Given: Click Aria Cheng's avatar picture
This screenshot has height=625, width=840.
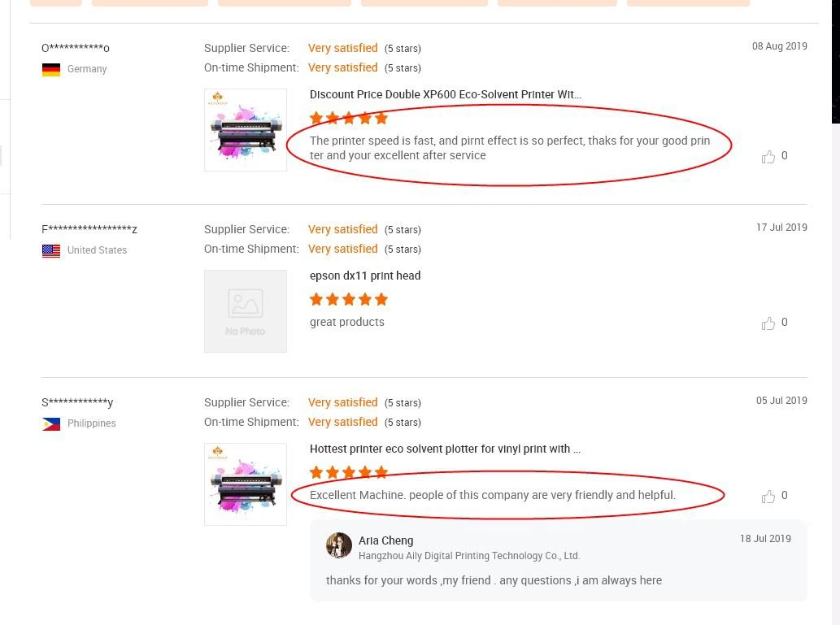Looking at the screenshot, I should point(339,546).
